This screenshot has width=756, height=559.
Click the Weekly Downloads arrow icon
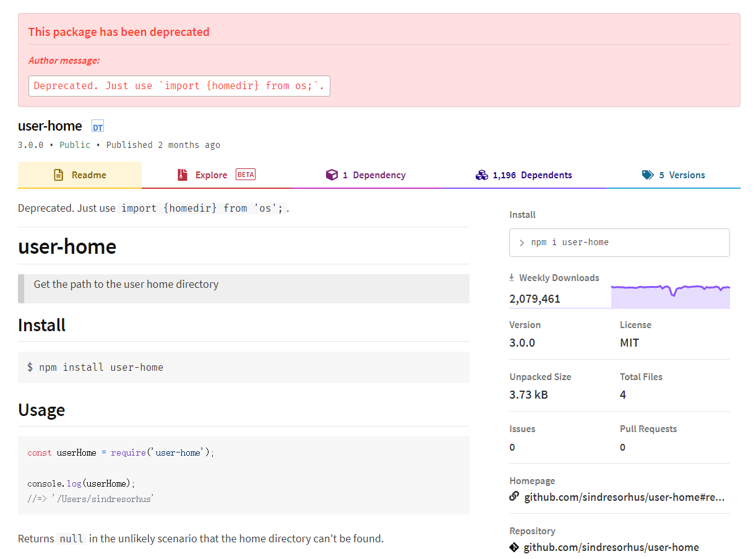click(512, 278)
